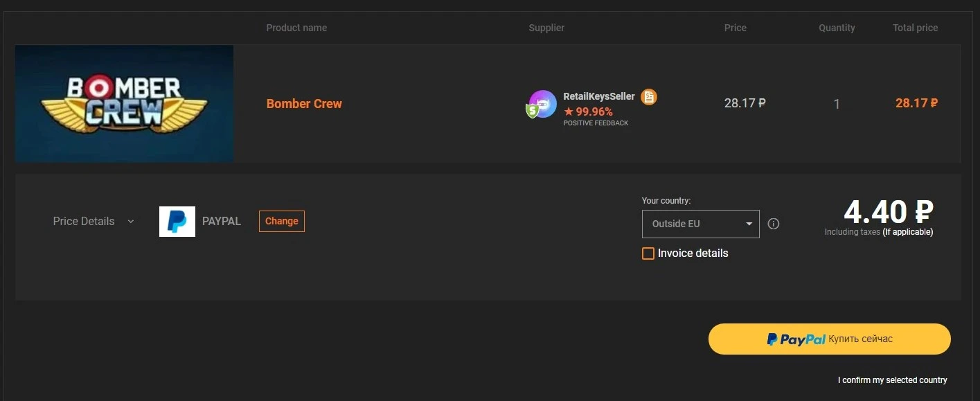Click the 99.96% positive feedback rating
Image resolution: width=980 pixels, height=401 pixels.
pyautogui.click(x=588, y=112)
